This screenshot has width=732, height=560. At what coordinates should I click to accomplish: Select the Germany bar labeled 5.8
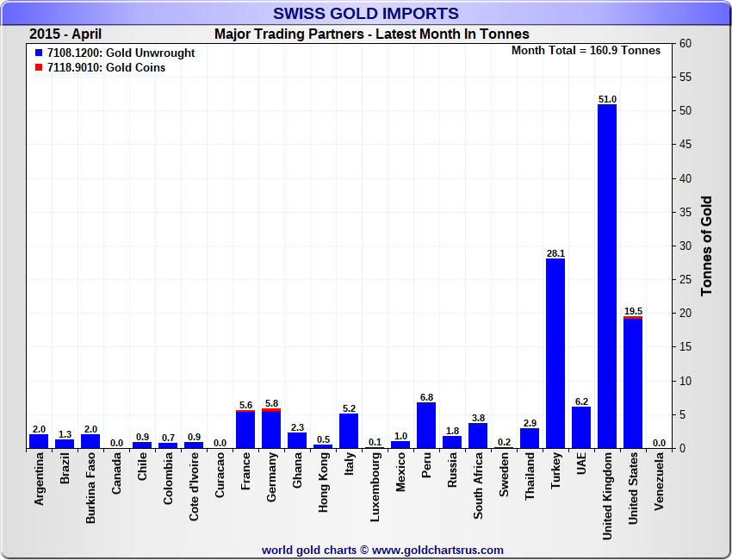271,429
